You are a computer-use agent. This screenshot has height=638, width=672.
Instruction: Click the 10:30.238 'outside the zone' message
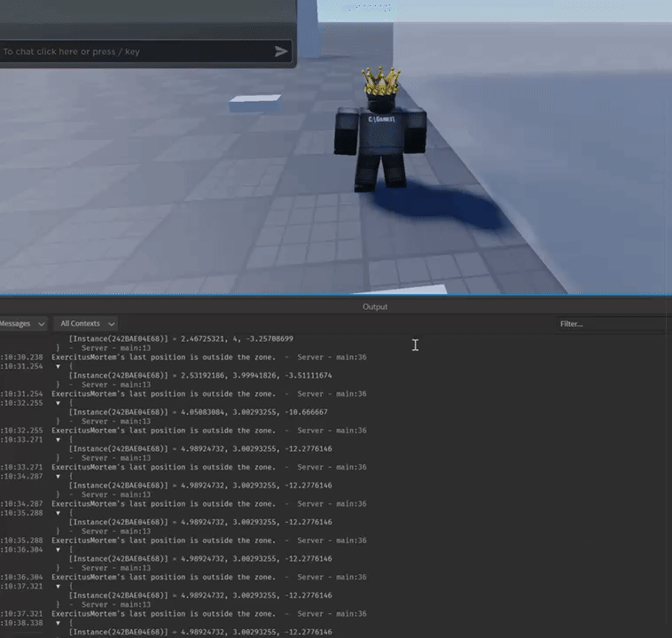tap(164, 357)
